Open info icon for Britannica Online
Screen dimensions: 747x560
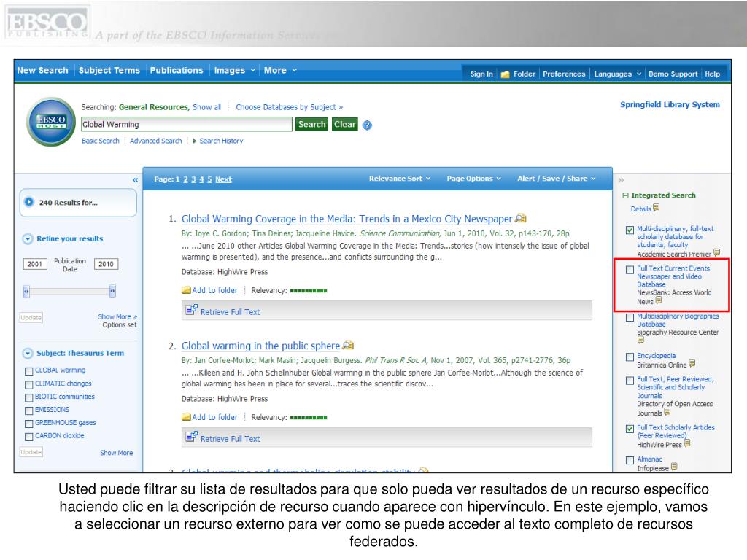click(x=692, y=363)
